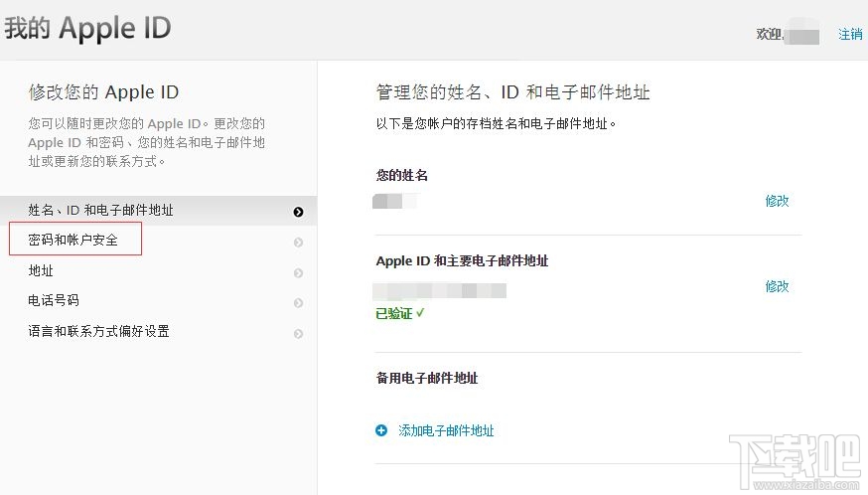Viewport: 868px width, 495px height.
Task: Open the 密码和帐户安全 section
Action: (73, 241)
